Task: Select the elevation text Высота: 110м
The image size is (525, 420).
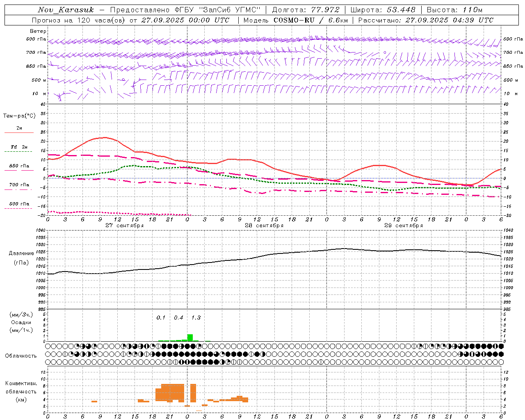Action: point(454,10)
